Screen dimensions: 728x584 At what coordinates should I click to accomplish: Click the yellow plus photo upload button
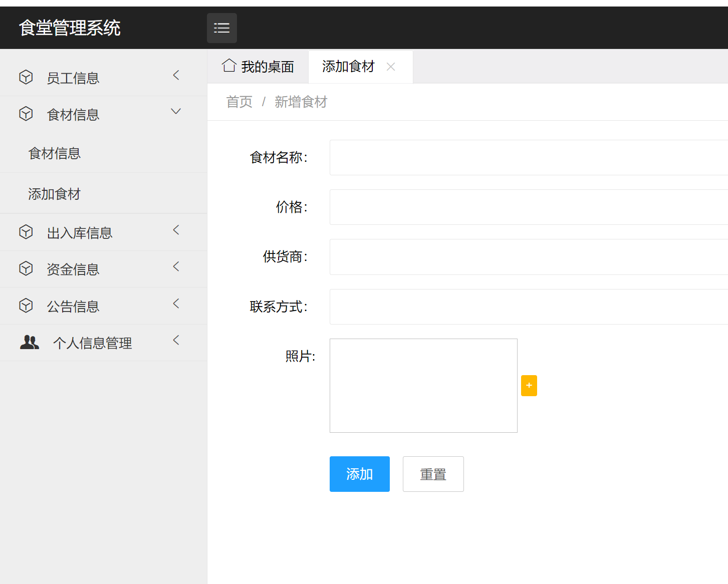(x=529, y=386)
